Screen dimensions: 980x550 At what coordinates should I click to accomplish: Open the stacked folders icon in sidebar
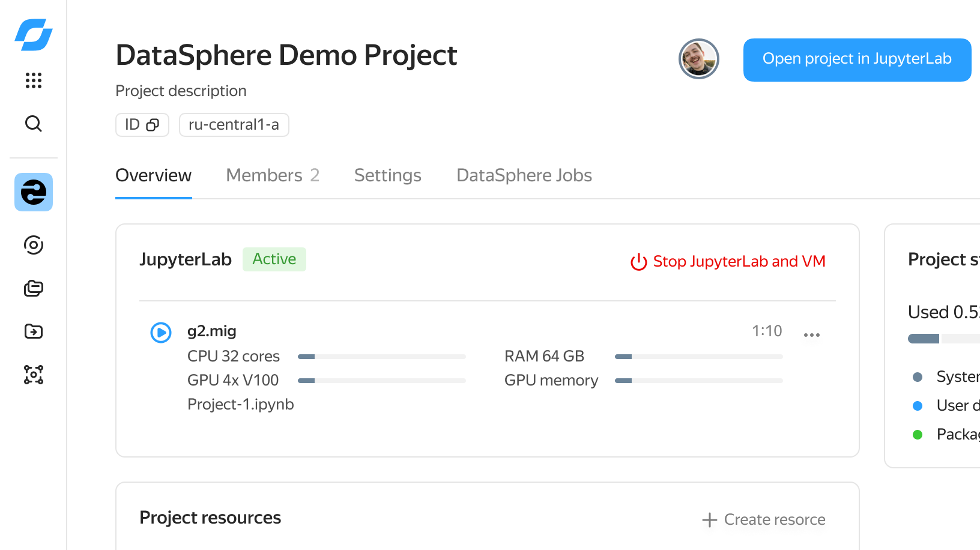(x=34, y=288)
